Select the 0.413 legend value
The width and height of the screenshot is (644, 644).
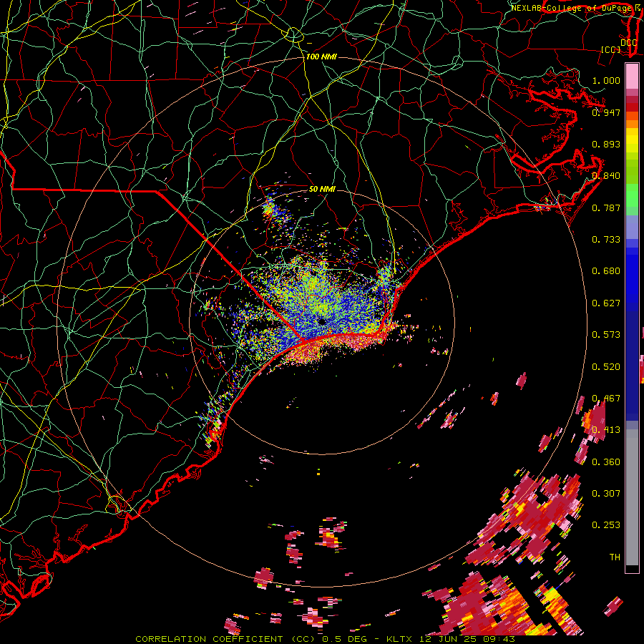click(x=606, y=430)
